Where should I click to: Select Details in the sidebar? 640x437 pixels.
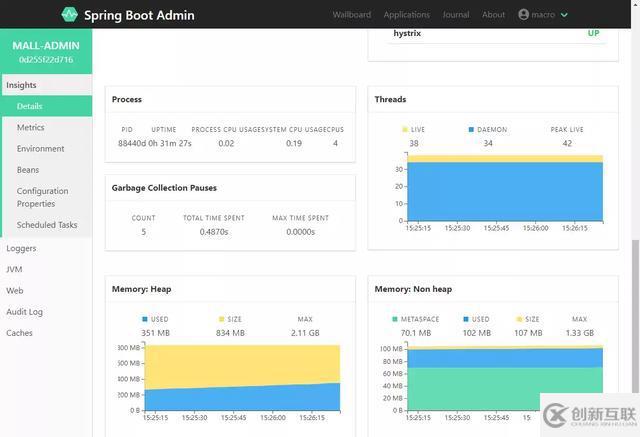tap(29, 106)
